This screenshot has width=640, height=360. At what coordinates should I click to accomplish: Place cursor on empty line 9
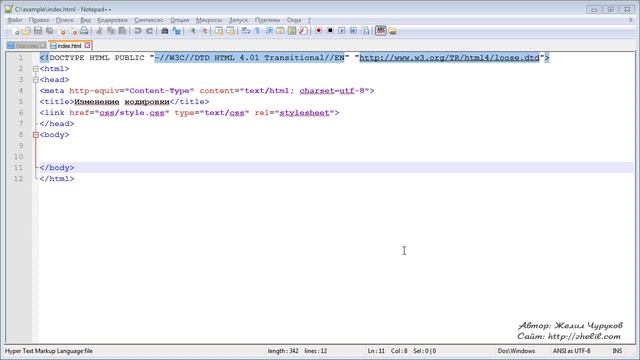335,146
